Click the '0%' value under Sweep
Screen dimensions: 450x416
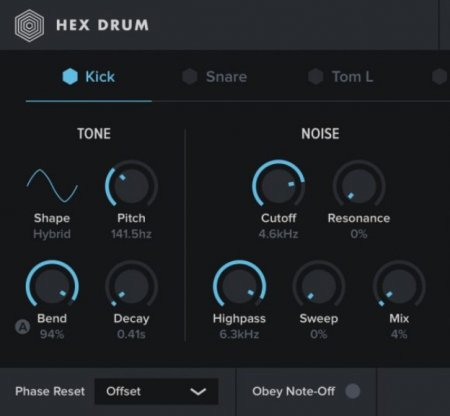click(x=319, y=334)
